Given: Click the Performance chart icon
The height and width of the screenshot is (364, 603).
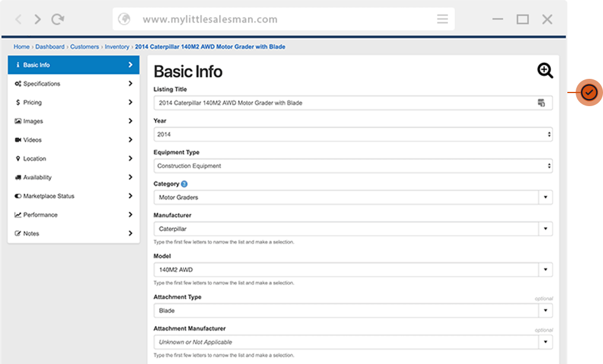Looking at the screenshot, I should [x=18, y=215].
